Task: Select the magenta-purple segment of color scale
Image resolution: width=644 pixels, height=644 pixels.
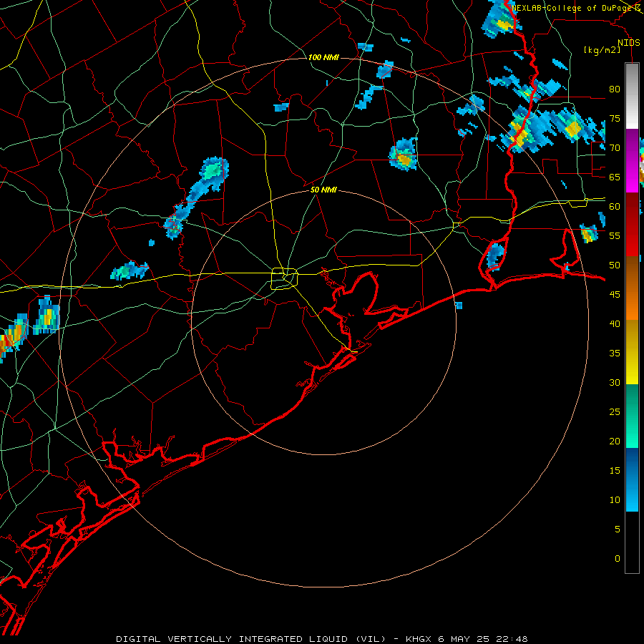Action: click(632, 160)
